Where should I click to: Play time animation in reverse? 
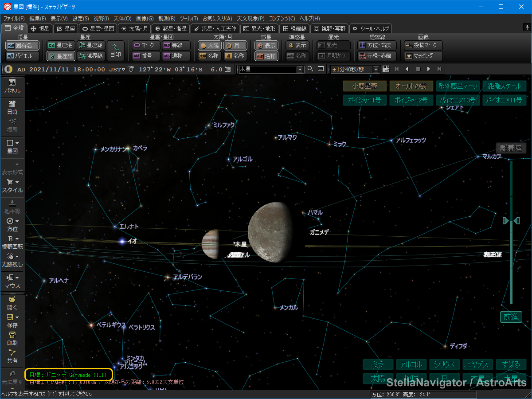pyautogui.click(x=407, y=69)
